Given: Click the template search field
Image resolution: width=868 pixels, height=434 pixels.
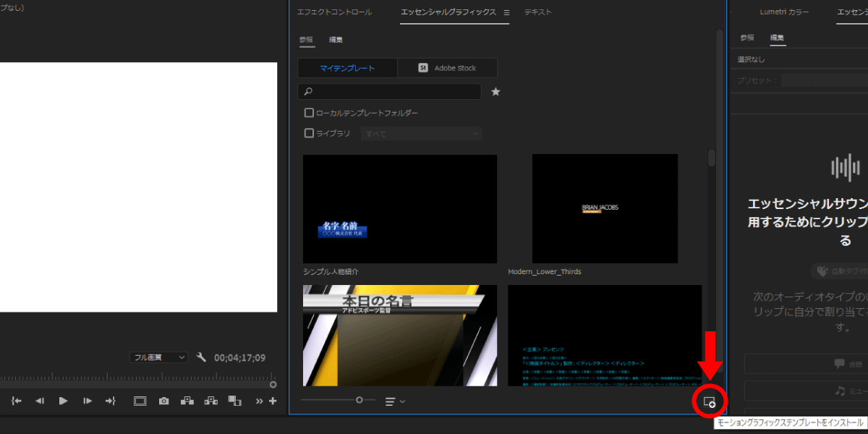Looking at the screenshot, I should point(389,92).
